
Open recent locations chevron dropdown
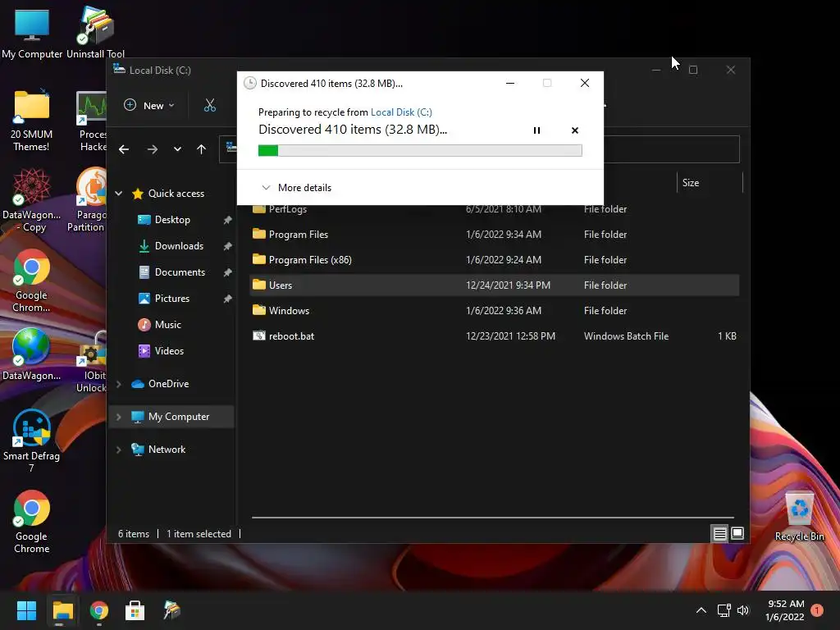(x=177, y=149)
